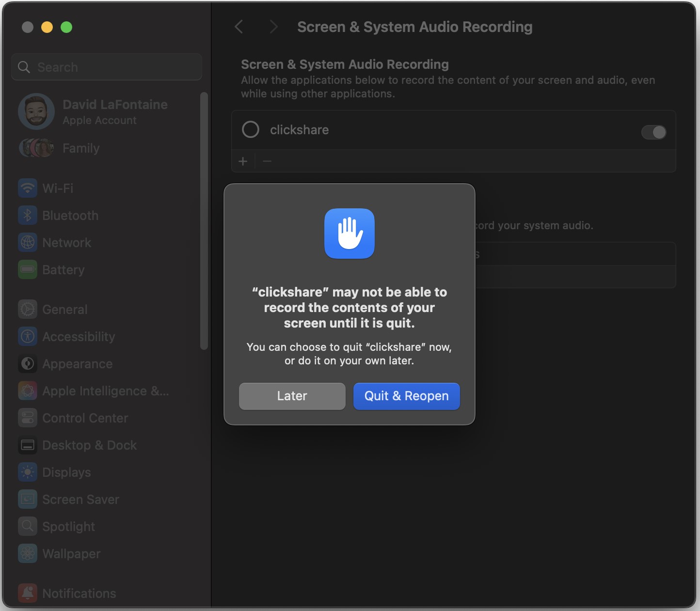This screenshot has width=700, height=611.
Task: Click the Notifications bell icon
Action: pos(28,593)
